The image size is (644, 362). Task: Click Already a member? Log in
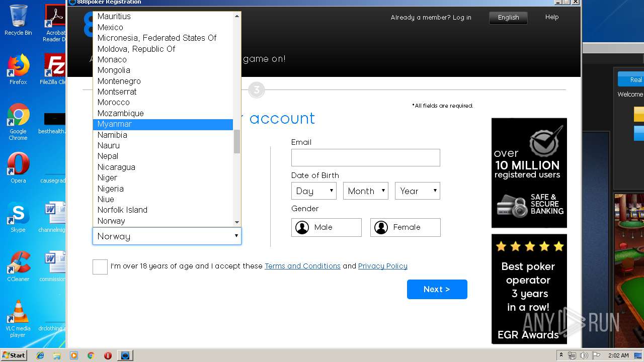click(x=431, y=18)
